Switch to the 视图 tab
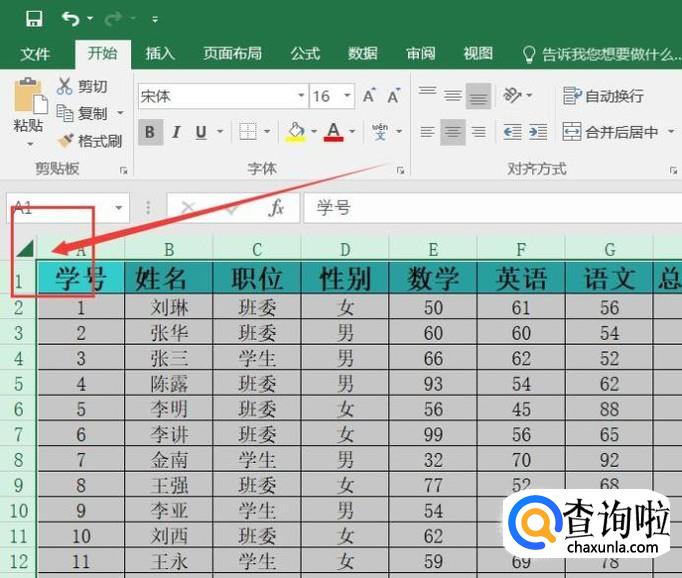Image resolution: width=682 pixels, height=578 pixels. (478, 53)
